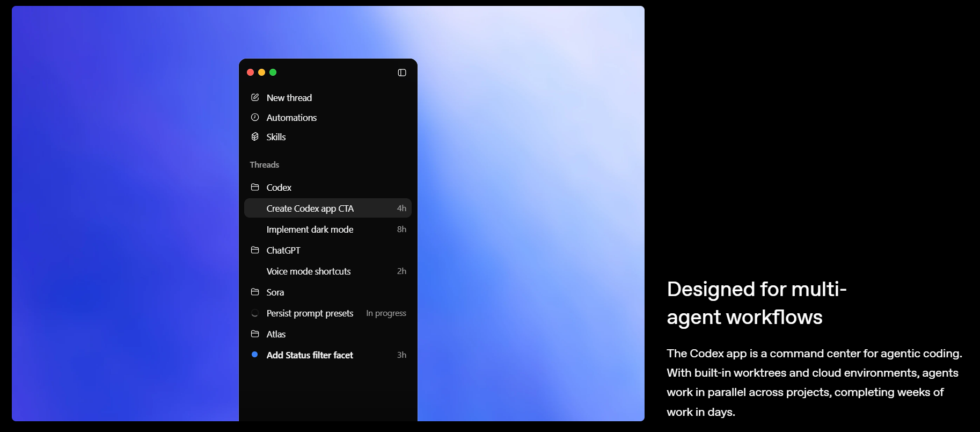
Task: Open Automations from the sidebar menu
Action: (291, 118)
